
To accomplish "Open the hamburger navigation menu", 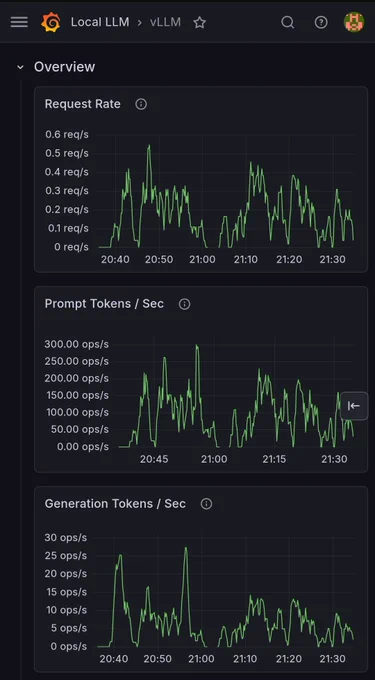I will pyautogui.click(x=19, y=22).
